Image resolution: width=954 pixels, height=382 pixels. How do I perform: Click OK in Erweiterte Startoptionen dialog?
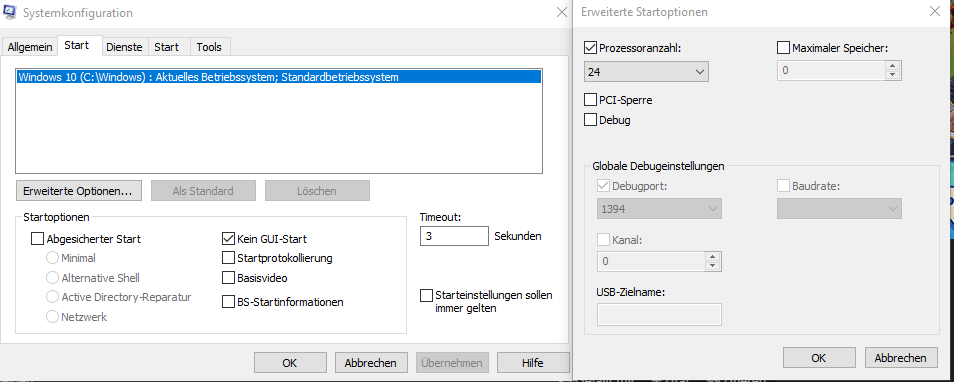[x=819, y=358]
